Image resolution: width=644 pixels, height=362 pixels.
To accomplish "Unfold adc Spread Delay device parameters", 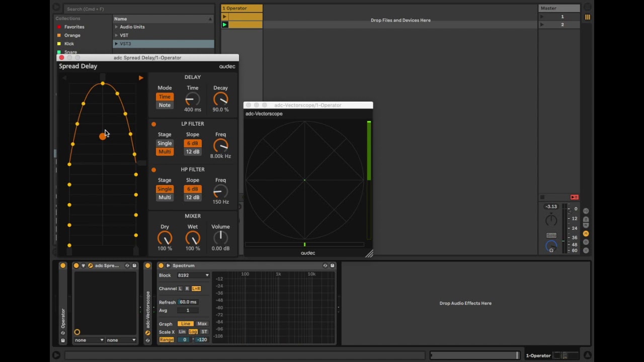I will pyautogui.click(x=83, y=265).
